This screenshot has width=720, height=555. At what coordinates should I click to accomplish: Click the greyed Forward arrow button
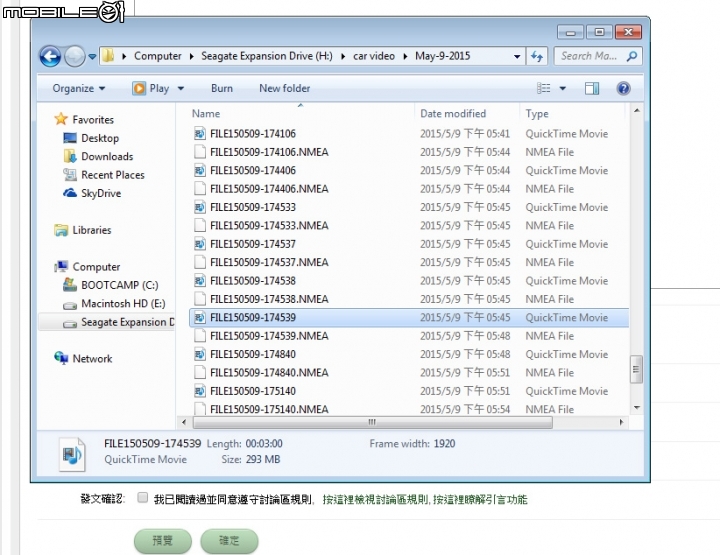coord(74,56)
